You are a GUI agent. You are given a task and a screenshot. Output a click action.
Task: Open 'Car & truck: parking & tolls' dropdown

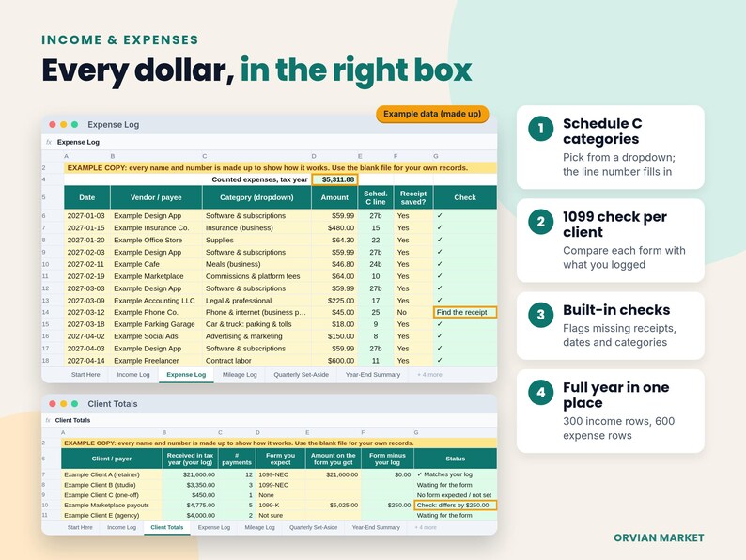pos(256,324)
